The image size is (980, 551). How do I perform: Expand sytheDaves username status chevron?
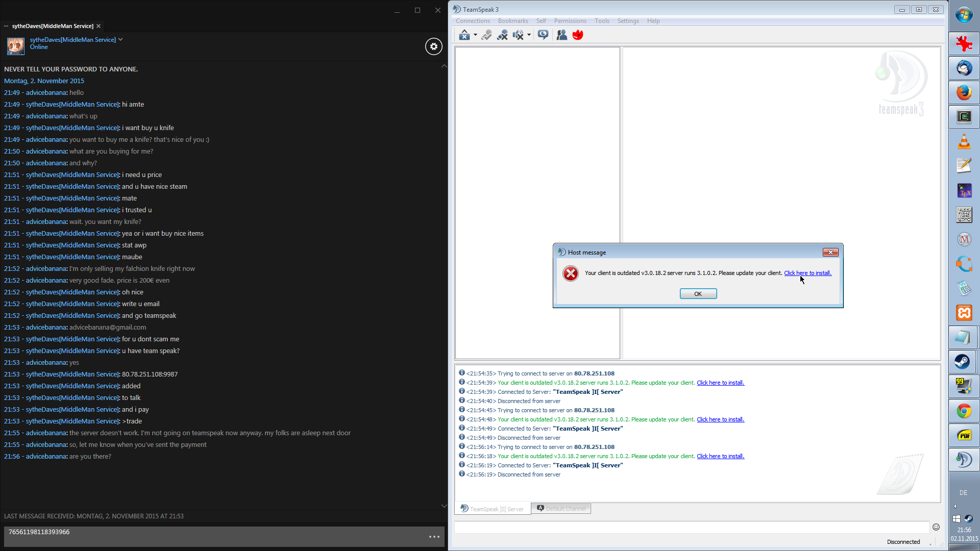click(x=120, y=39)
